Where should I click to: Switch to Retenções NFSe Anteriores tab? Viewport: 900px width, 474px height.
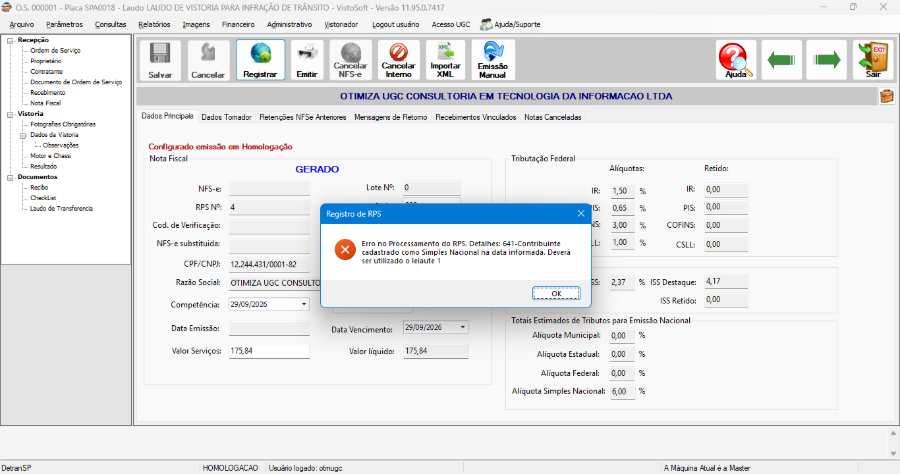[x=302, y=117]
